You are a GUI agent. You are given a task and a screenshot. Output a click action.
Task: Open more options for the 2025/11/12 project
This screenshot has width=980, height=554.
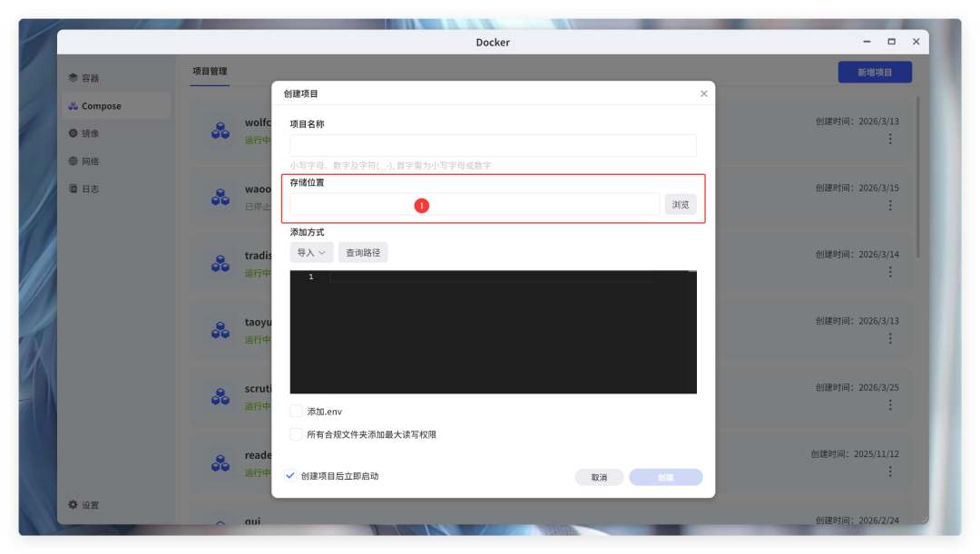pyautogui.click(x=891, y=471)
